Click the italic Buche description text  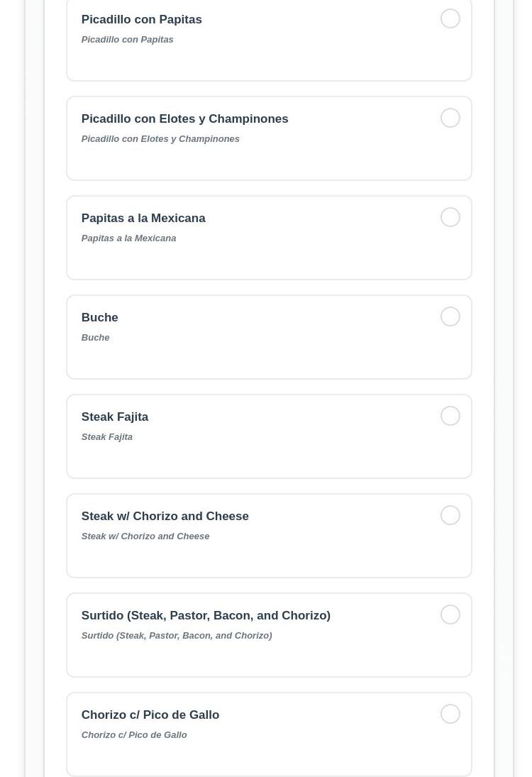pyautogui.click(x=96, y=338)
